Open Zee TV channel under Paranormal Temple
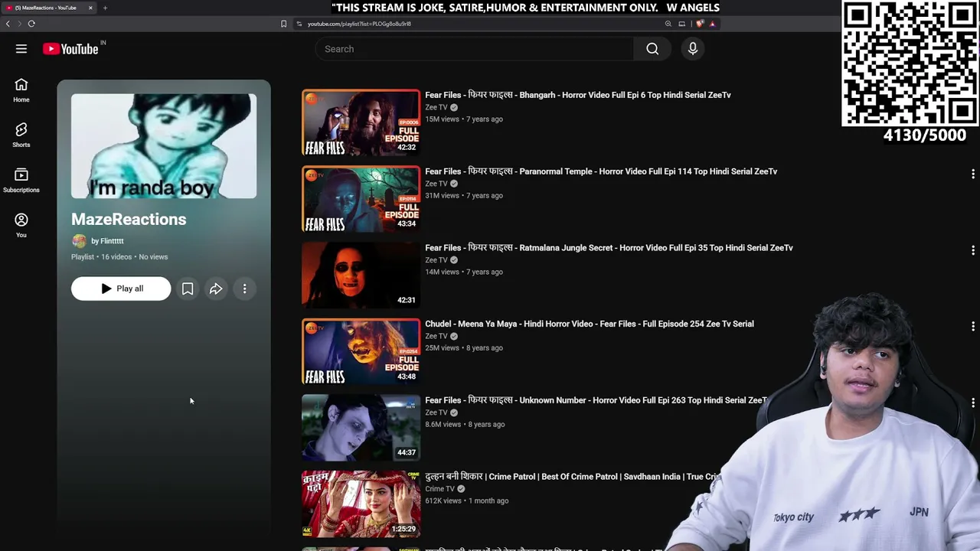Image resolution: width=980 pixels, height=551 pixels. pos(436,184)
